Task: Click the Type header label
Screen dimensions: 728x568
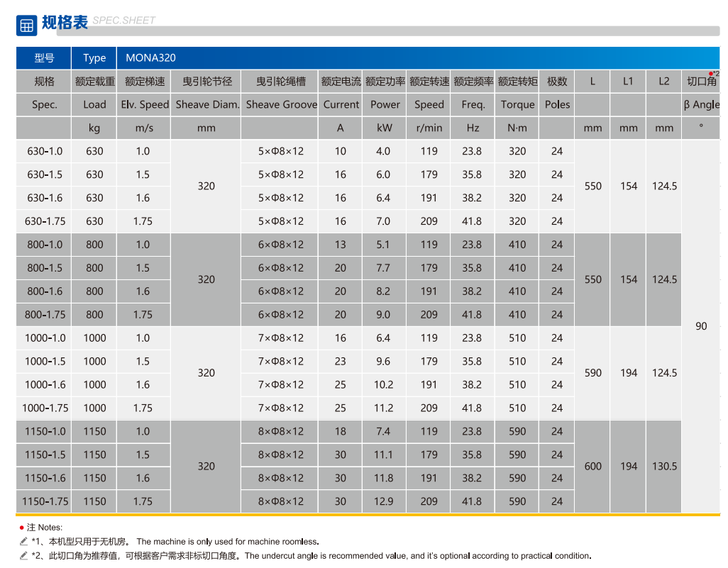Action: click(94, 58)
